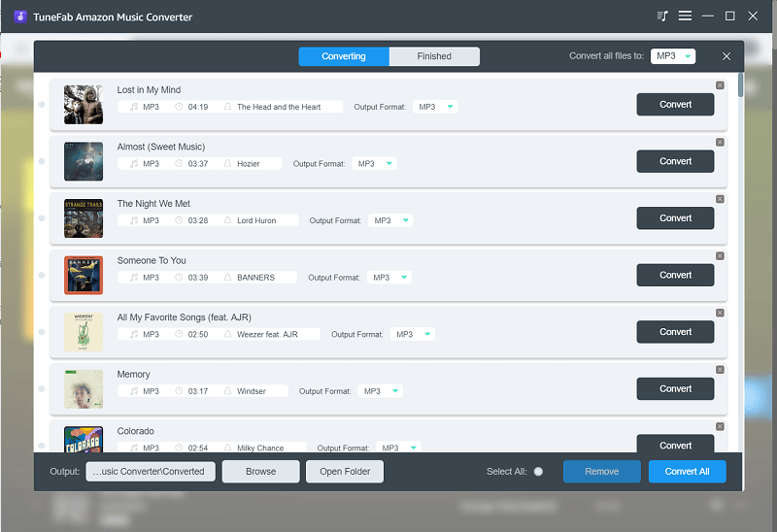The image size is (777, 532).
Task: Close the conversion list panel
Action: tap(726, 56)
